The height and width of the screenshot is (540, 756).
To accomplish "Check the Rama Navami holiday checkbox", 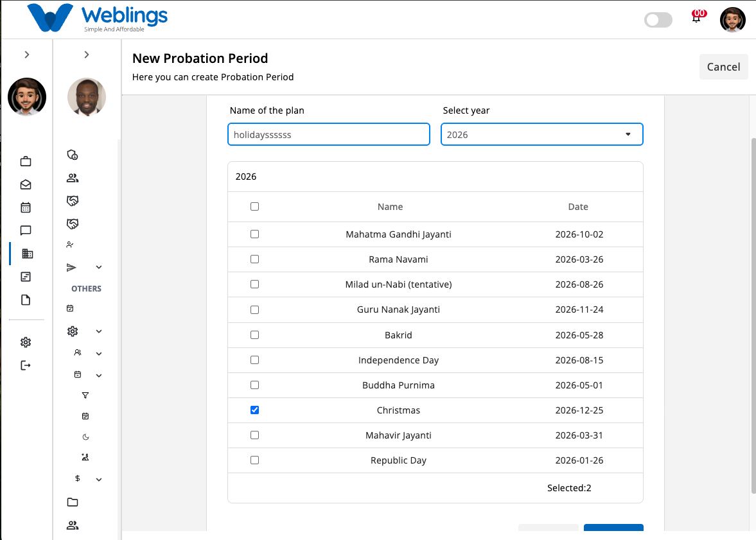I will 254,259.
